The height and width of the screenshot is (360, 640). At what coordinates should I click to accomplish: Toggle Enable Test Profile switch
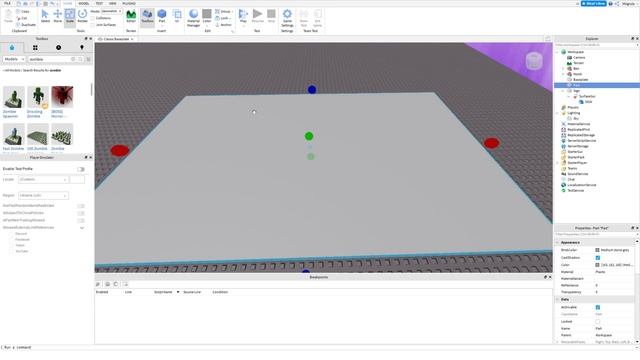[x=81, y=169]
